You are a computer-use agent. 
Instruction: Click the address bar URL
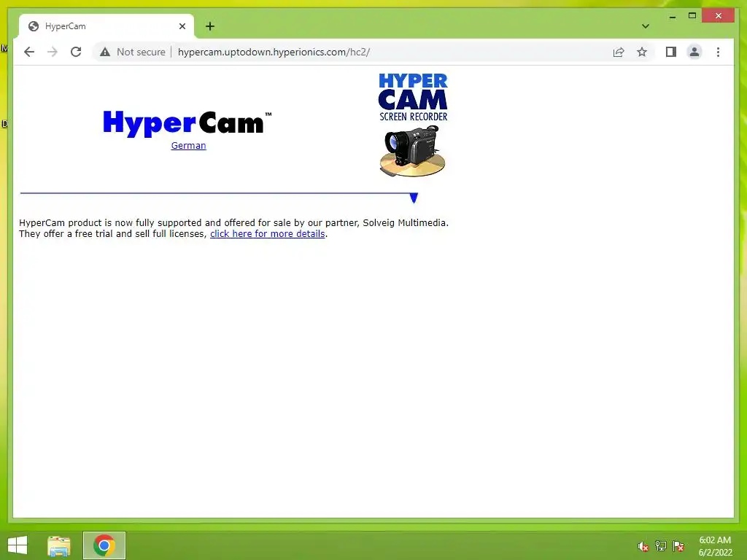pos(274,52)
